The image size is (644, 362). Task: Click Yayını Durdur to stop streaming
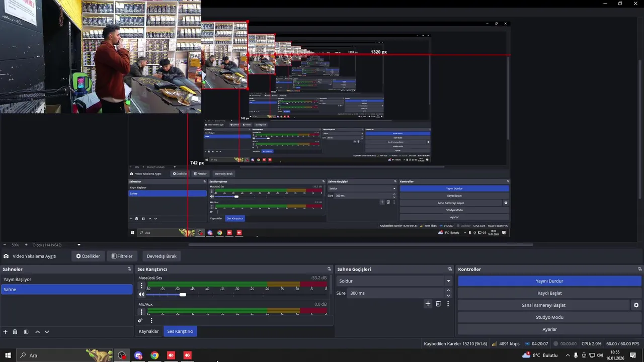[549, 281]
